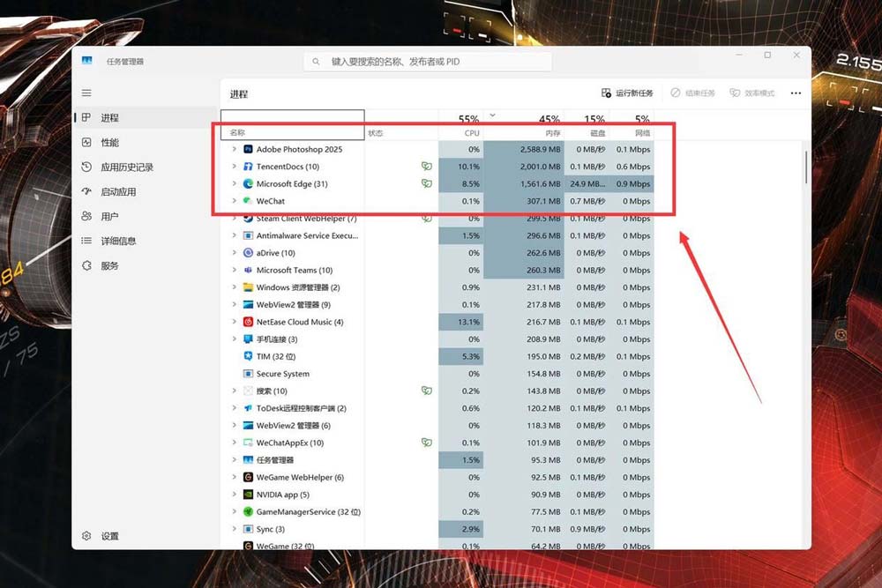Click the NVIDIA app process icon

tap(248, 495)
